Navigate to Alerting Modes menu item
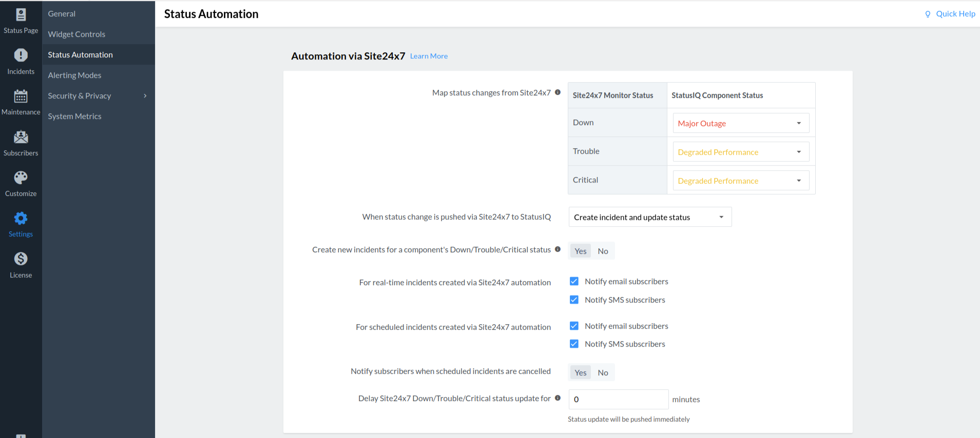This screenshot has width=980, height=438. click(x=74, y=75)
